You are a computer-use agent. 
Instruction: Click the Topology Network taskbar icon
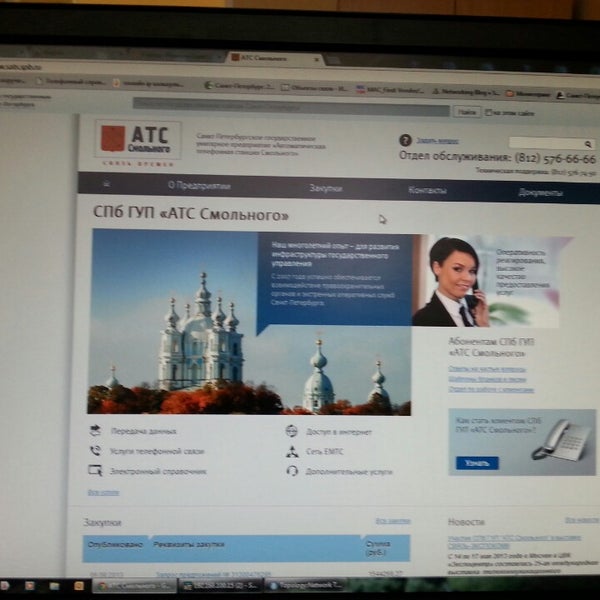(x=274, y=586)
